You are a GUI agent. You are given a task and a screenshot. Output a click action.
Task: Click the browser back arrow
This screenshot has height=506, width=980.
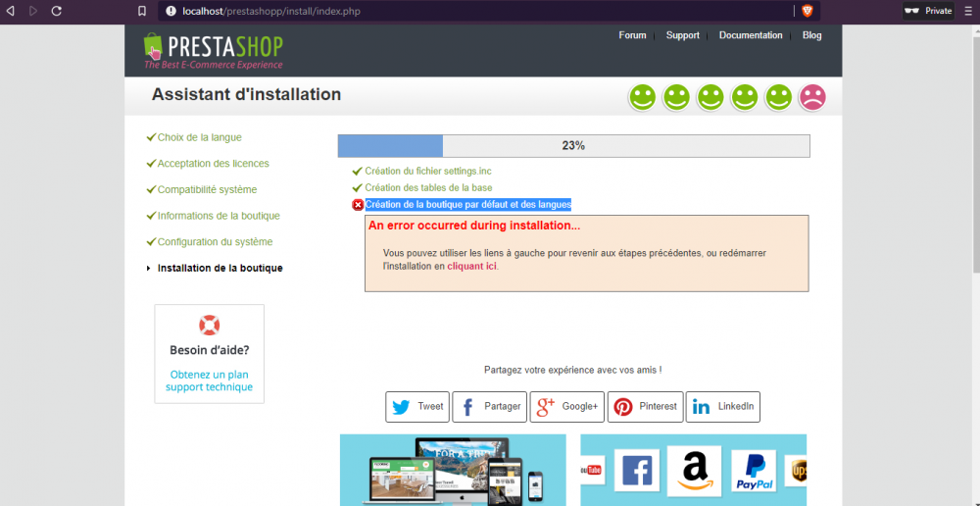(x=10, y=11)
